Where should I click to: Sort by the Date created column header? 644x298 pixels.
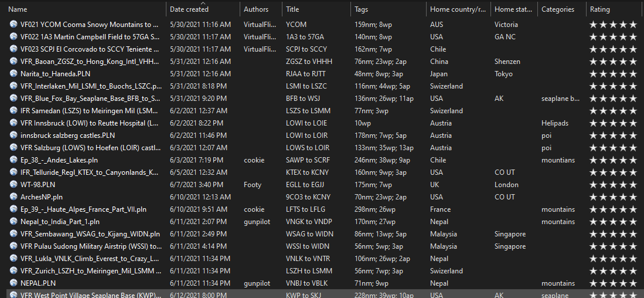[189, 9]
